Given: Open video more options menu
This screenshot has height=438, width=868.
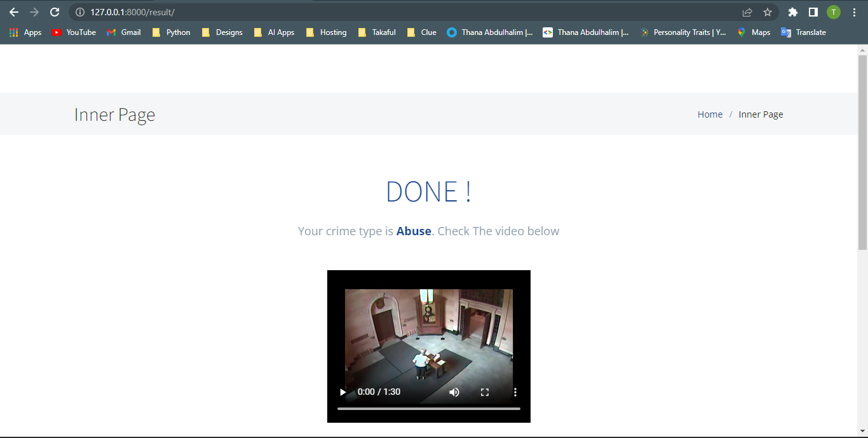Looking at the screenshot, I should (x=515, y=392).
